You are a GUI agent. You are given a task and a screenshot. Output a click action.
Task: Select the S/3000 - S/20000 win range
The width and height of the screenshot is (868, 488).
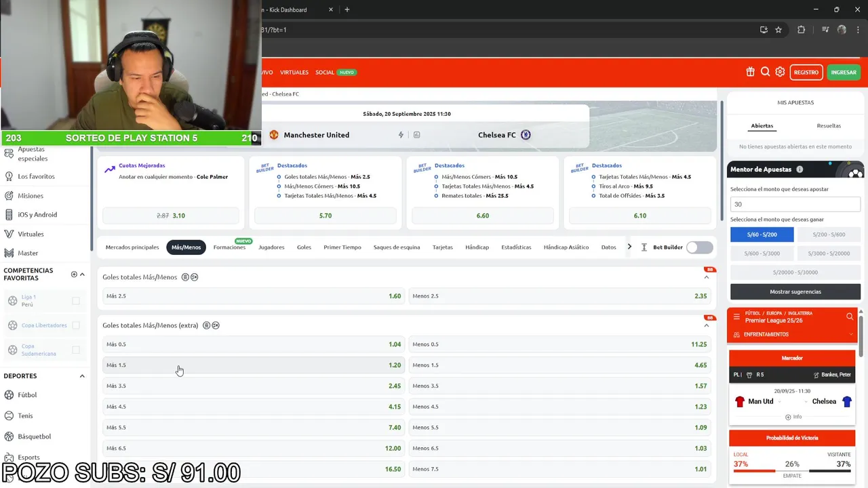(828, 253)
